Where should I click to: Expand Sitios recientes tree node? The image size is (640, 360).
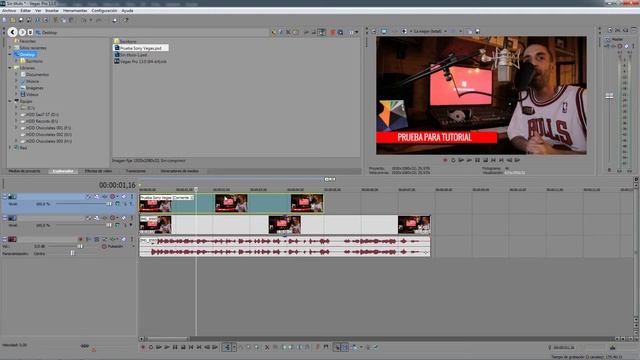pyautogui.click(x=10, y=48)
